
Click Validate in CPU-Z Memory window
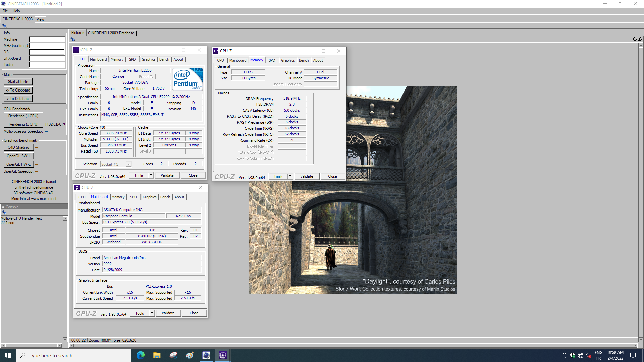click(307, 176)
